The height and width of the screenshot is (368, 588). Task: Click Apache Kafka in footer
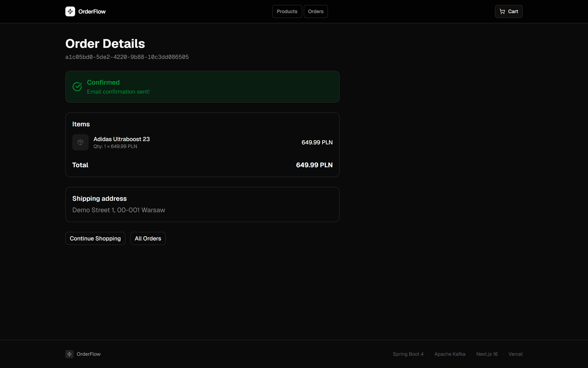(450, 354)
